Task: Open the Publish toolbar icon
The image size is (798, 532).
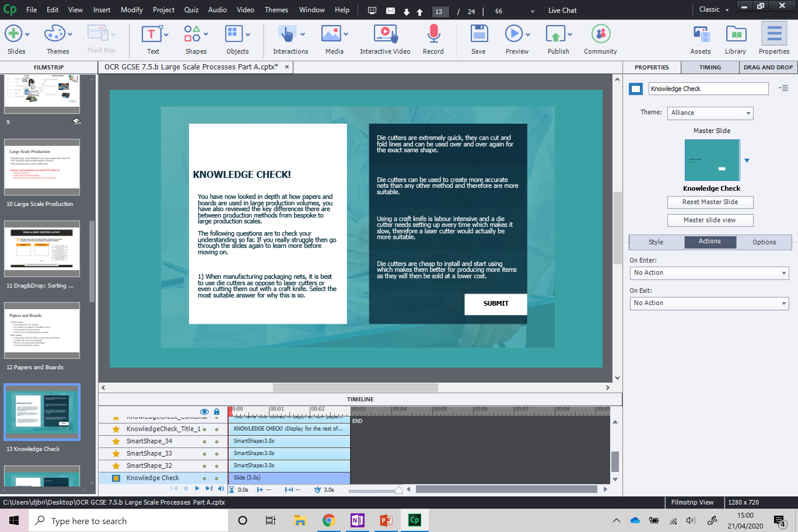Action: 555,34
